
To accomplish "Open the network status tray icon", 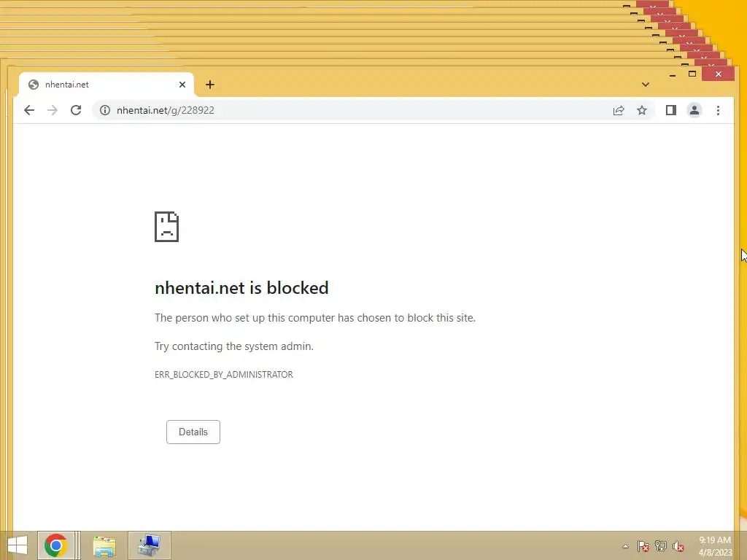I will point(661,546).
